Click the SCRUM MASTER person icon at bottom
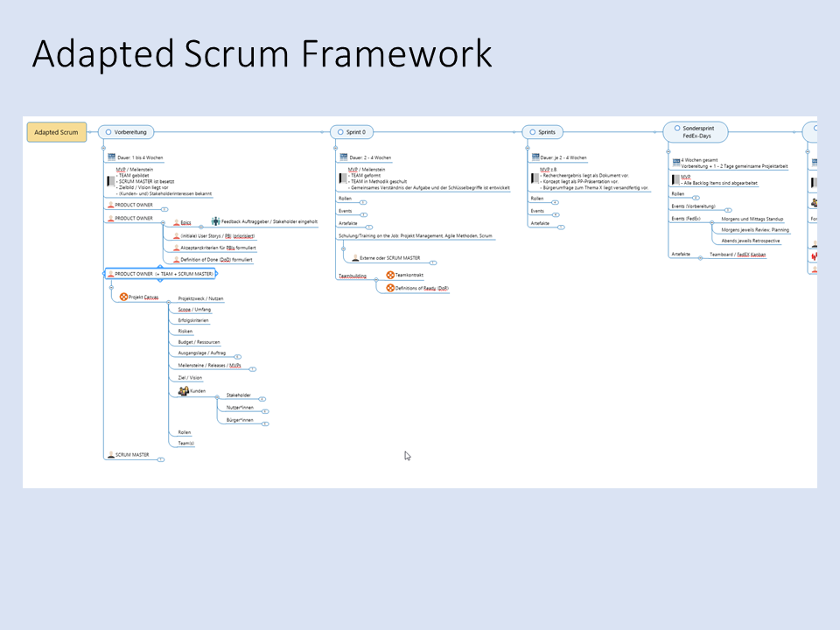This screenshot has height=630, width=840. tap(110, 455)
